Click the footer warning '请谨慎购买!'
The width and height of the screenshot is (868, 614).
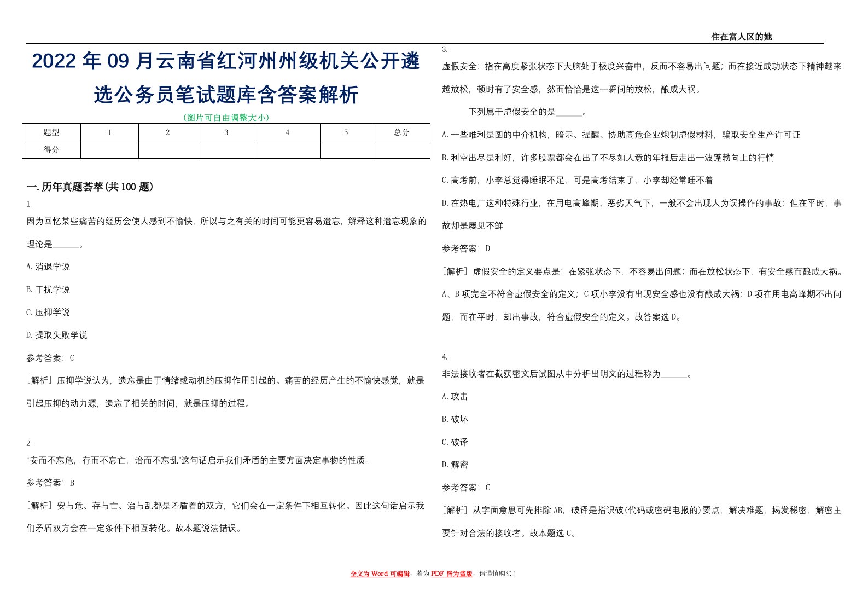(497, 574)
